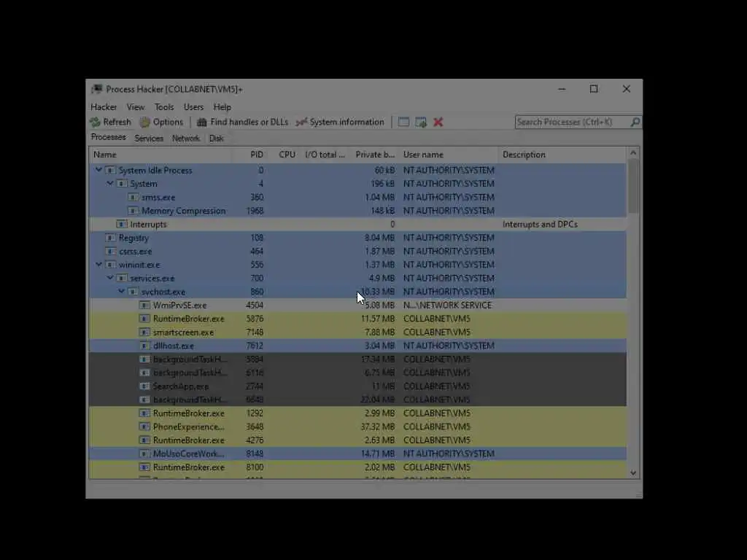The image size is (747, 560).
Task: Click the dllhost.exe process icon
Action: tap(144, 345)
